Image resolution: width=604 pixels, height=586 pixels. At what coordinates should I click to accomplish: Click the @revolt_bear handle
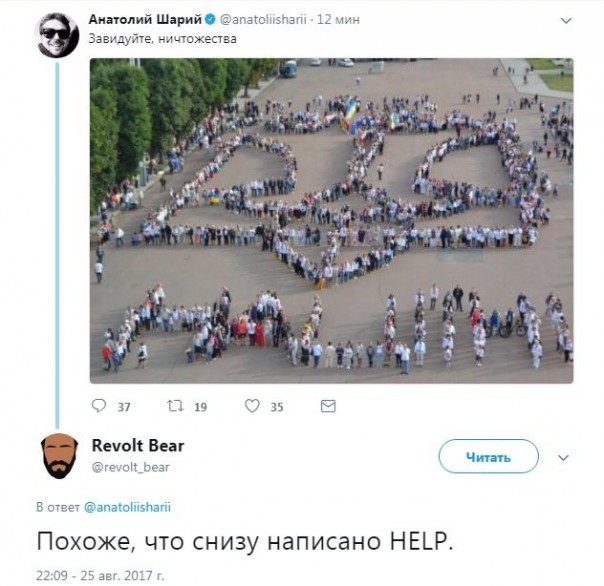click(131, 467)
